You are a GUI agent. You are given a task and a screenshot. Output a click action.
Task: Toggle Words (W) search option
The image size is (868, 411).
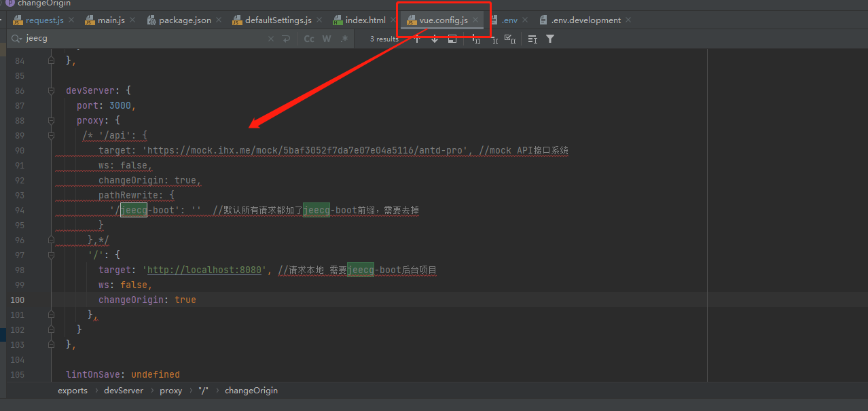pos(327,39)
